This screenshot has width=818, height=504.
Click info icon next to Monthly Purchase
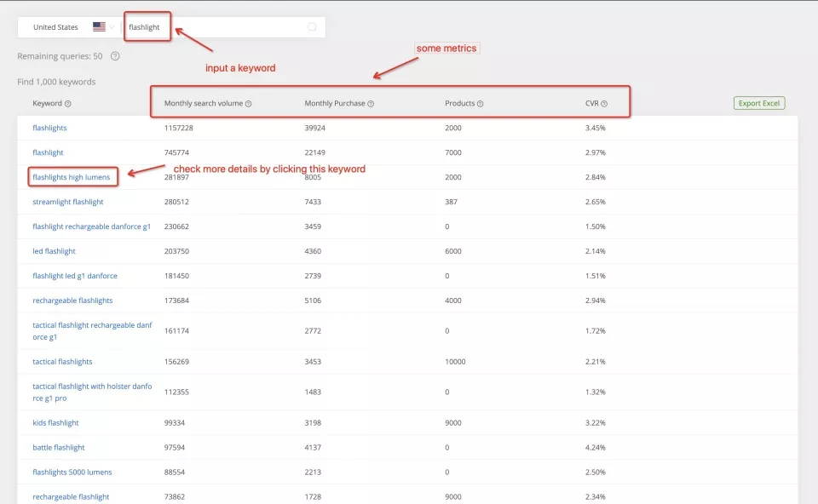(x=371, y=104)
